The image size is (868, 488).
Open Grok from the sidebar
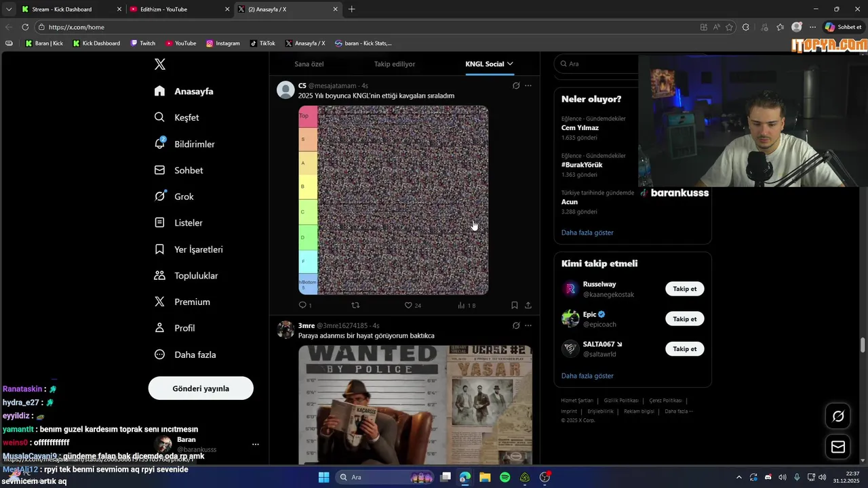click(174, 197)
